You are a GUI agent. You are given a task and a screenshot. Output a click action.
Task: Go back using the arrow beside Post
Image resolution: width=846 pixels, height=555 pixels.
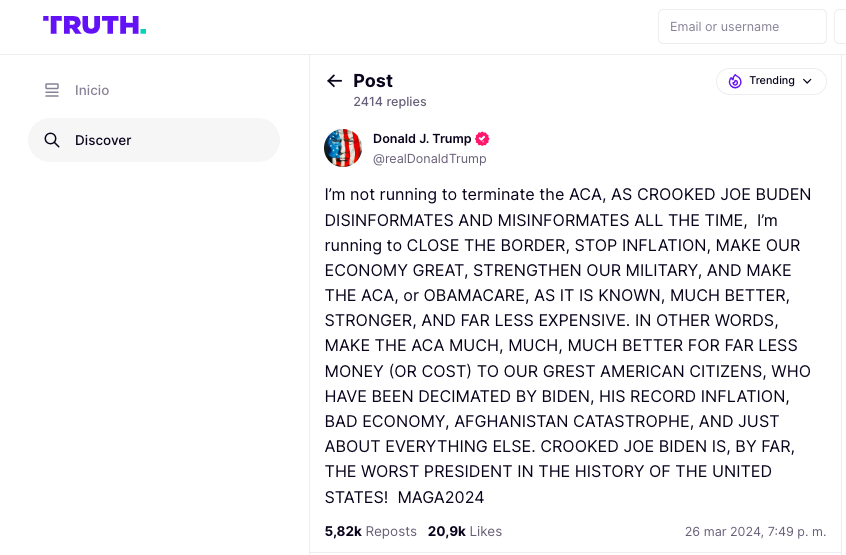pos(334,81)
